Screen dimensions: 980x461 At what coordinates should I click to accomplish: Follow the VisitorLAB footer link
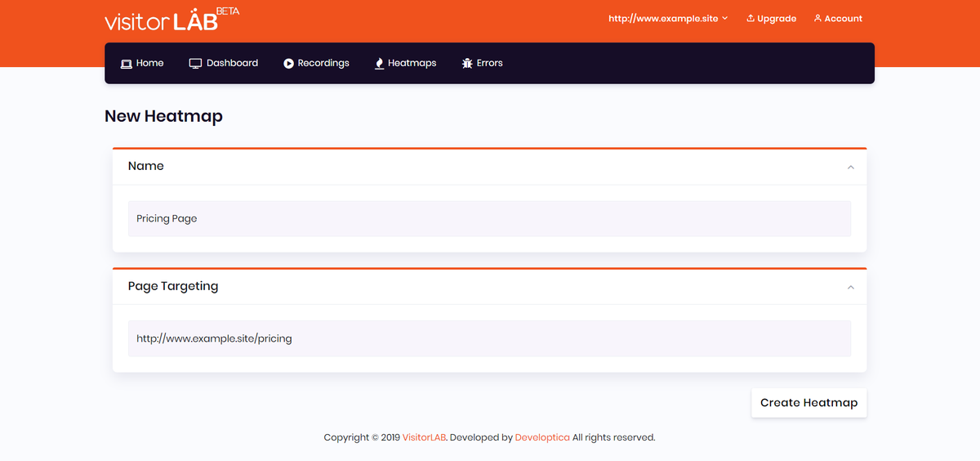pos(425,437)
